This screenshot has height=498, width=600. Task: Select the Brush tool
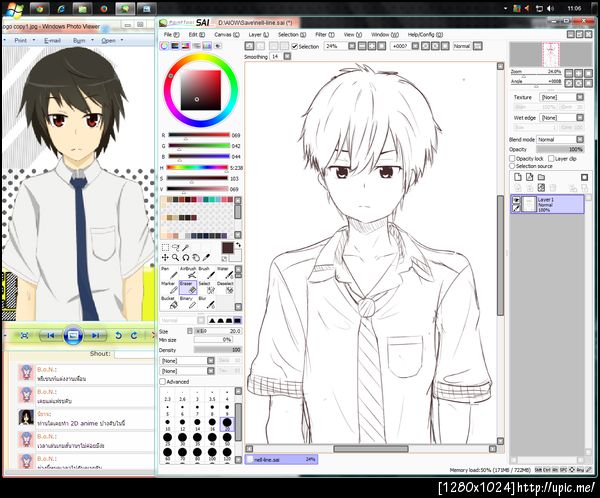tap(207, 273)
